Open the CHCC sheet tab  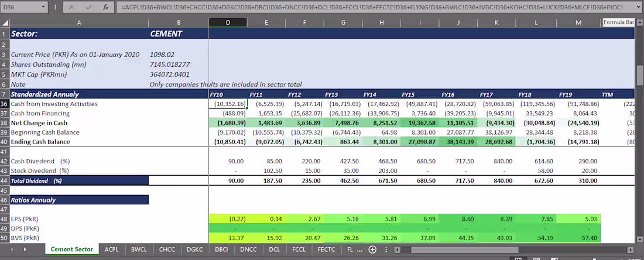(x=167, y=249)
